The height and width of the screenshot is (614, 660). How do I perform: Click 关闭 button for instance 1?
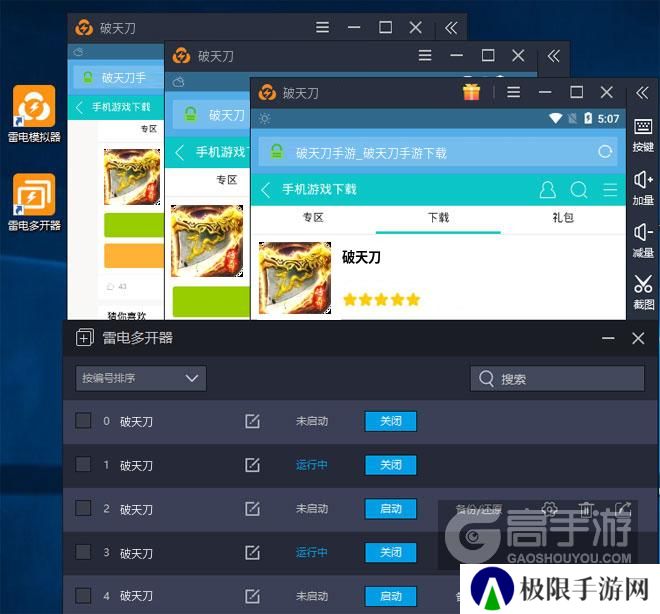[391, 465]
